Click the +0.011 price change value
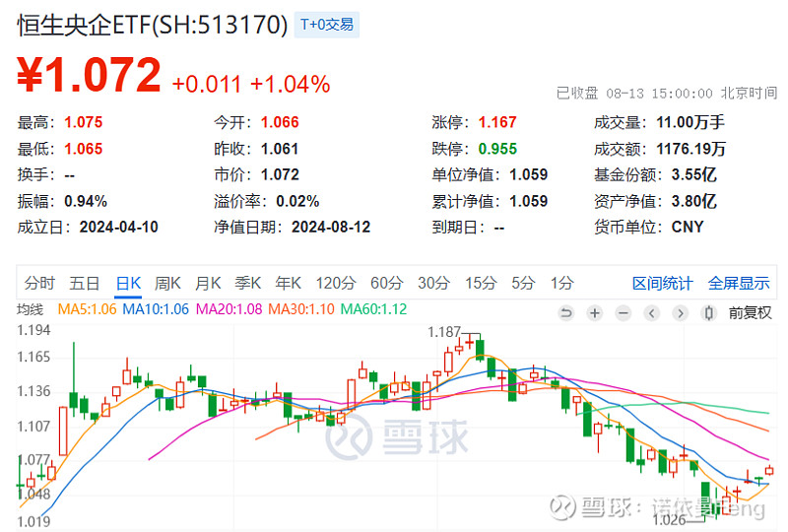 207,84
